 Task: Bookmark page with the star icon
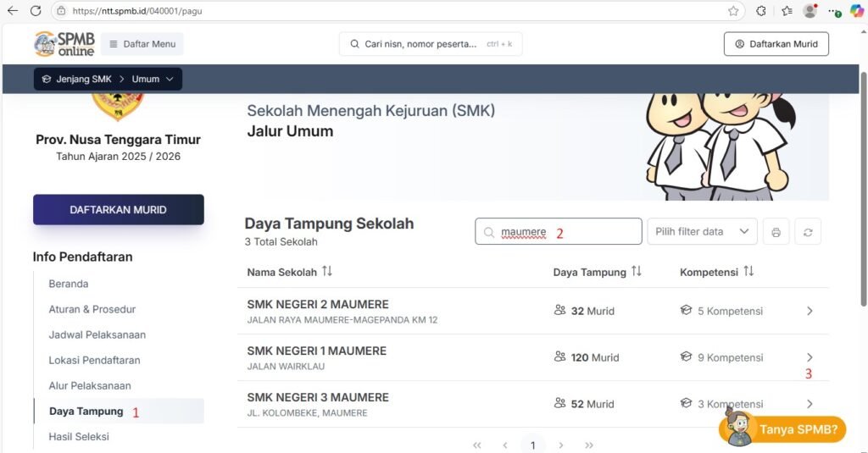[x=733, y=10]
